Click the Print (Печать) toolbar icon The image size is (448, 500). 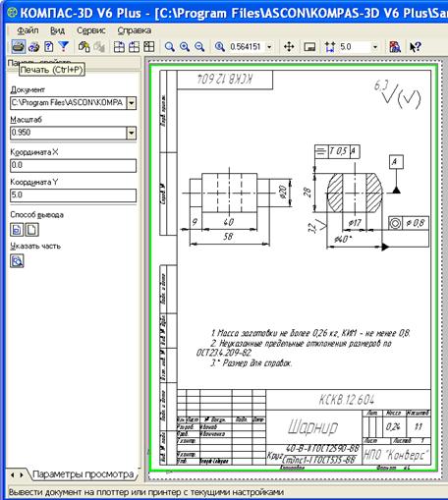[19, 46]
